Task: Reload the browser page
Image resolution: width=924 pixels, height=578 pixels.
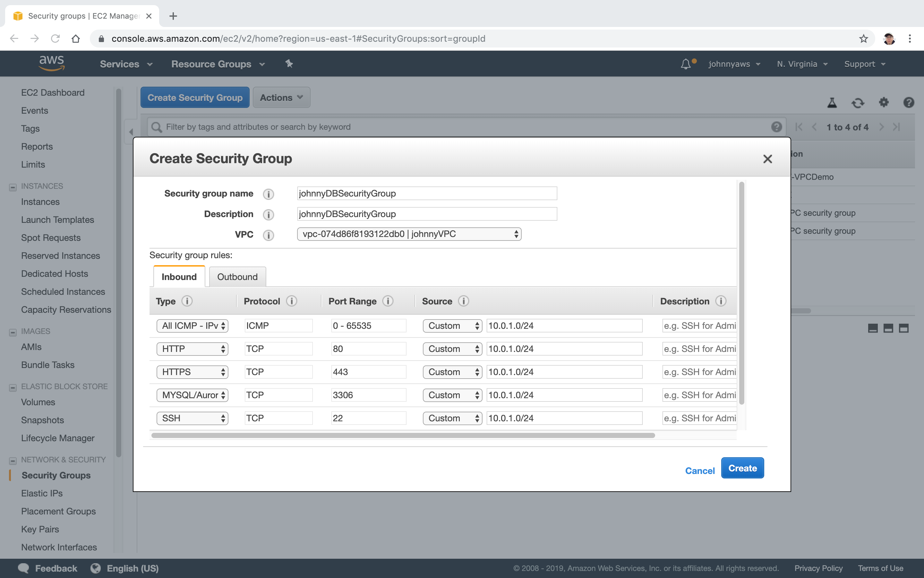Action: [x=56, y=39]
